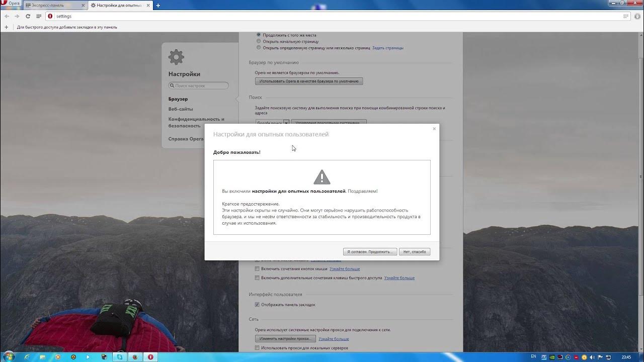Viewport: 644px width, 362px height.
Task: Select the Настройки для опытных tab
Action: (x=119, y=5)
